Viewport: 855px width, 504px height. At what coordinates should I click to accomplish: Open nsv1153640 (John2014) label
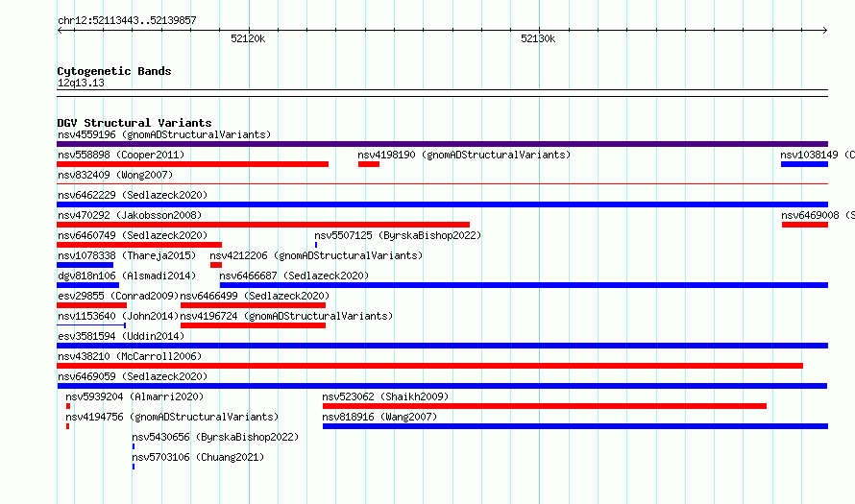(x=118, y=316)
